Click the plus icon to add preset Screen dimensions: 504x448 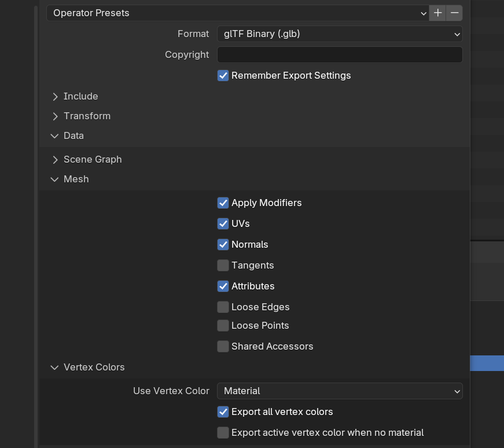click(x=437, y=13)
